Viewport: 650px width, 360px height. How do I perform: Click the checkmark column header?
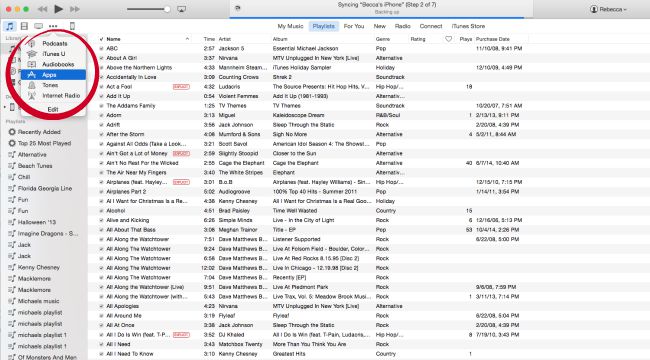click(102, 39)
